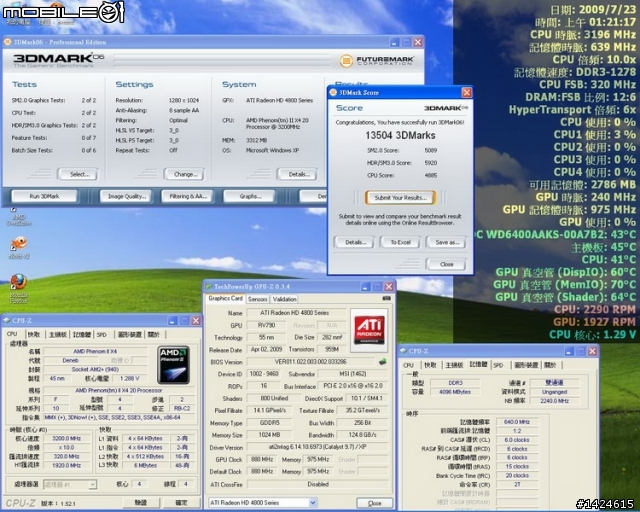The width and height of the screenshot is (640, 512).
Task: Click Submit Your Results button
Action: click(x=400, y=198)
